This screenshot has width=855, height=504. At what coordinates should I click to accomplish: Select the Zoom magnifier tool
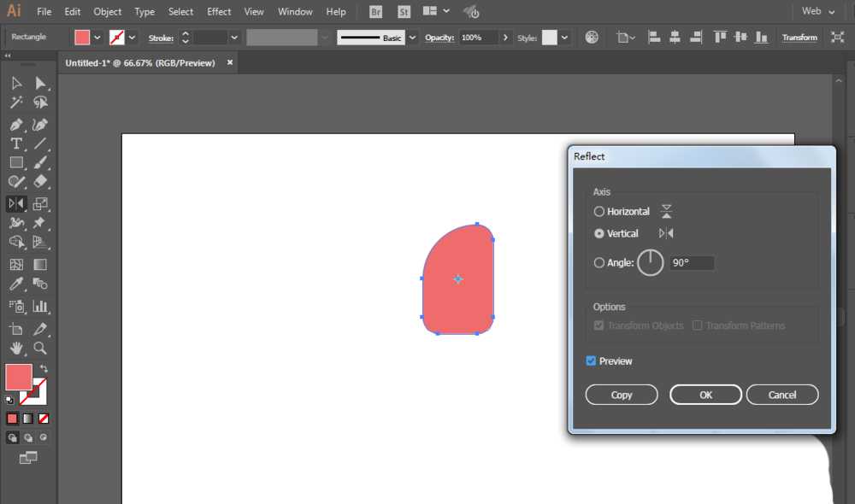click(40, 348)
